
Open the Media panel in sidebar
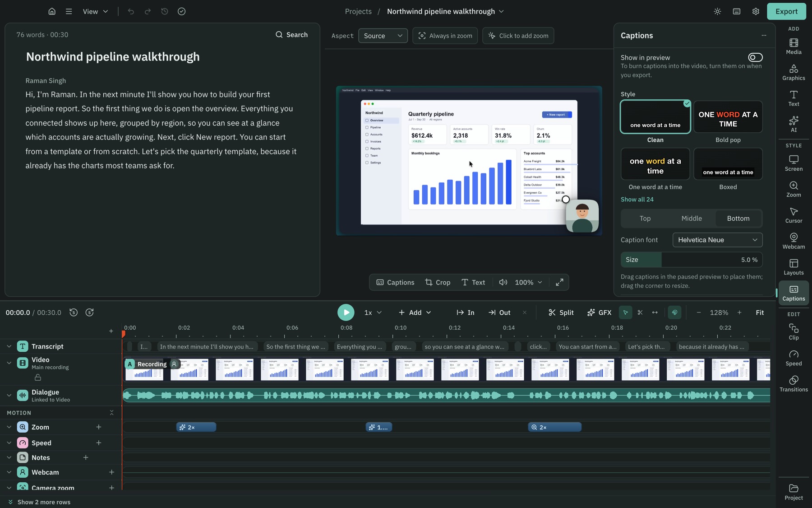coord(794,46)
